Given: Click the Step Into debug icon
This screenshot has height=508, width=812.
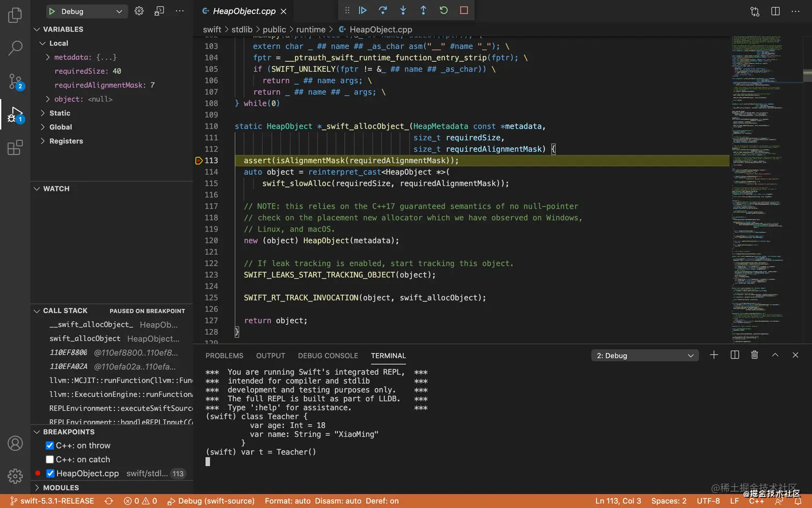Looking at the screenshot, I should pos(403,10).
